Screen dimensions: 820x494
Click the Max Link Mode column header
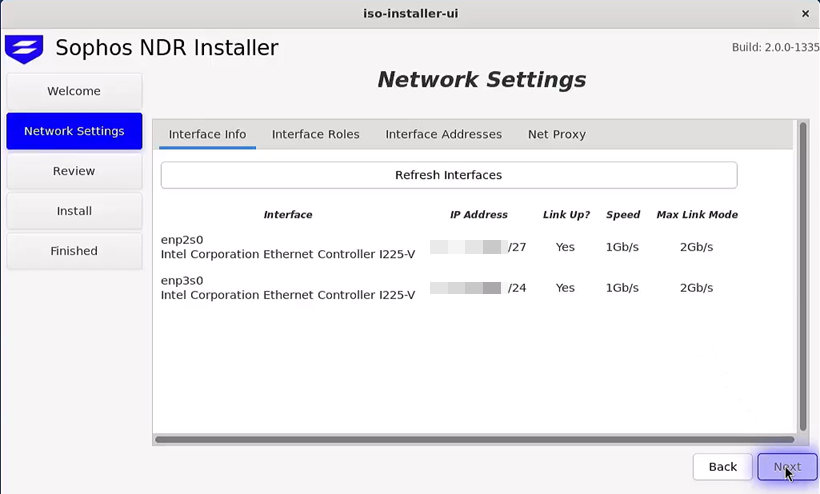[697, 215]
